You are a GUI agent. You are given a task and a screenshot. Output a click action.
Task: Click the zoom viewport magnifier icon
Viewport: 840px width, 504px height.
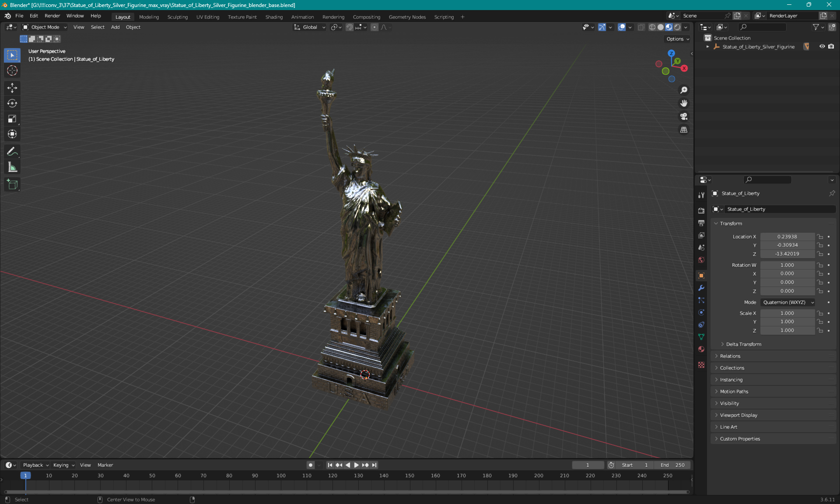coord(684,90)
